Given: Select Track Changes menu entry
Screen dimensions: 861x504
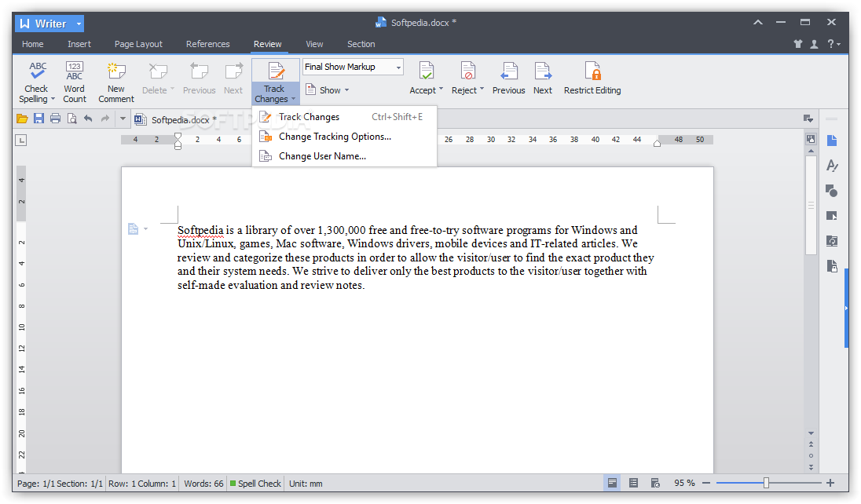Looking at the screenshot, I should [x=344, y=117].
